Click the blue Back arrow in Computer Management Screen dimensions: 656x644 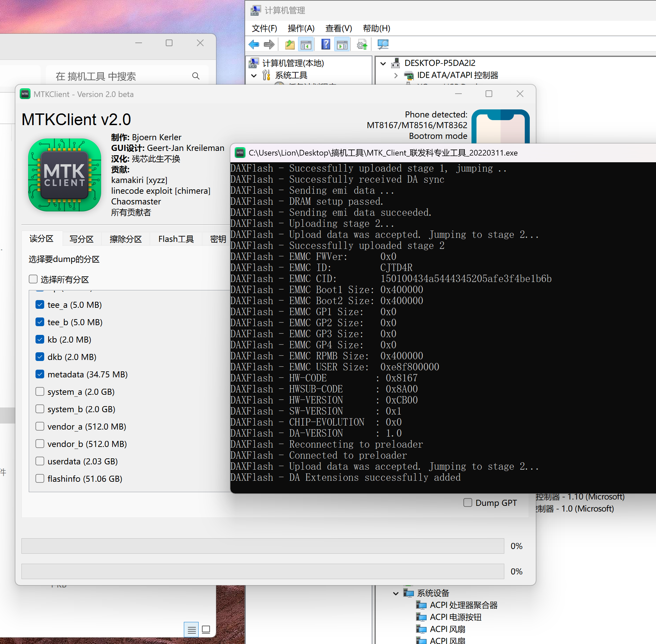[x=253, y=44]
